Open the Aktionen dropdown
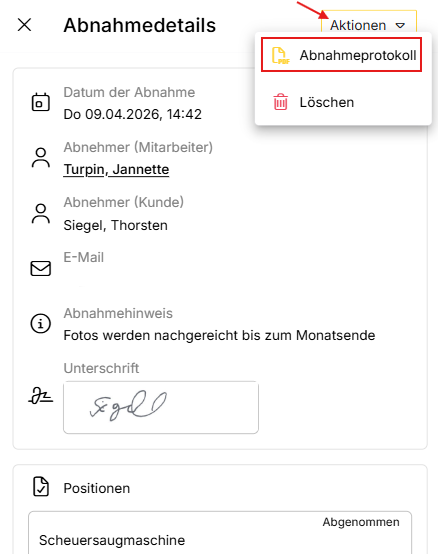 [369, 23]
